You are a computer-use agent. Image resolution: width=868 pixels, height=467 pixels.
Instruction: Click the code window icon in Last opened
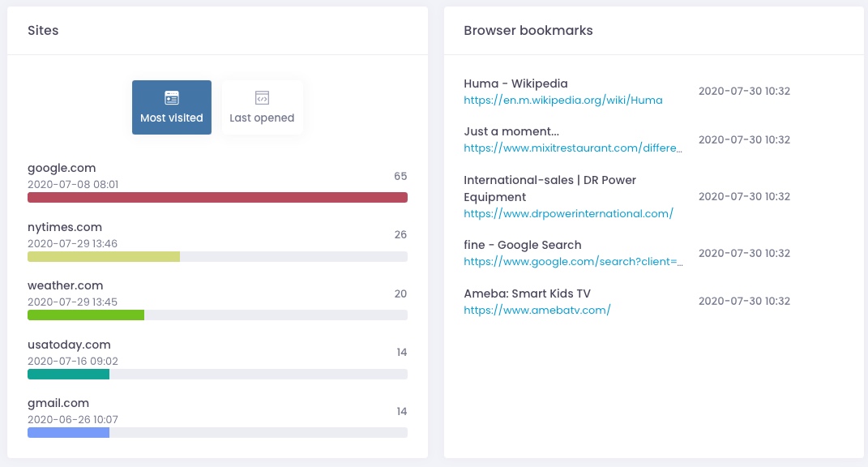(x=262, y=97)
